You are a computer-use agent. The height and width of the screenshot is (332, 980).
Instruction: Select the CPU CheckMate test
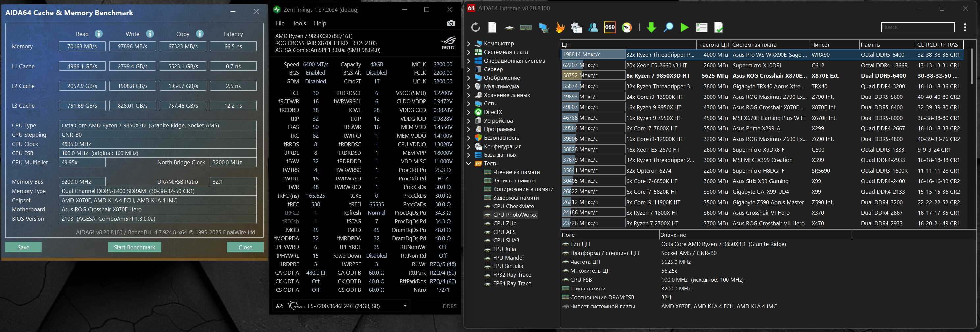click(513, 207)
